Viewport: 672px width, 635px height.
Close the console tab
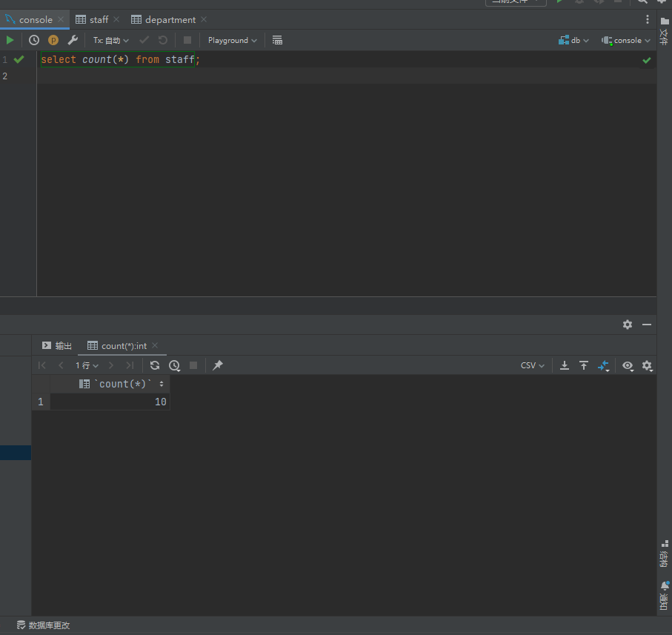point(61,20)
